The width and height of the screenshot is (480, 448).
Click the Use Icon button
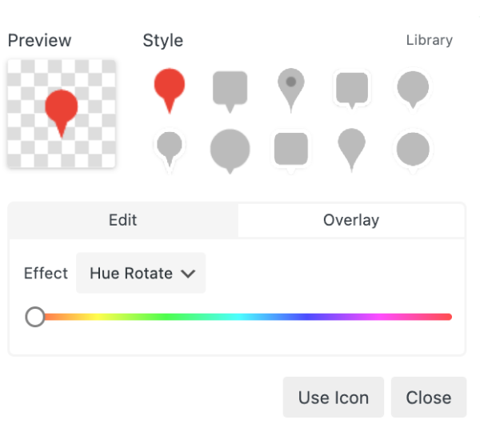click(333, 398)
